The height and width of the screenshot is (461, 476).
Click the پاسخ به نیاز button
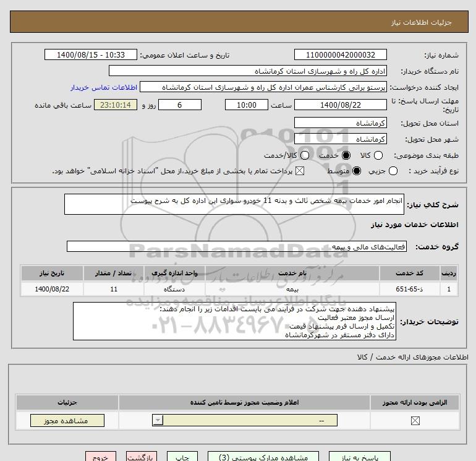point(360,457)
